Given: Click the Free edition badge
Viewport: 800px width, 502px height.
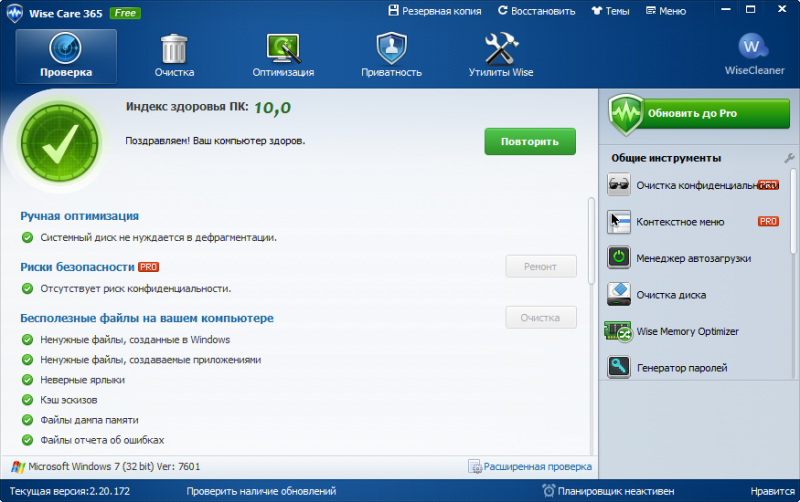Looking at the screenshot, I should [125, 13].
